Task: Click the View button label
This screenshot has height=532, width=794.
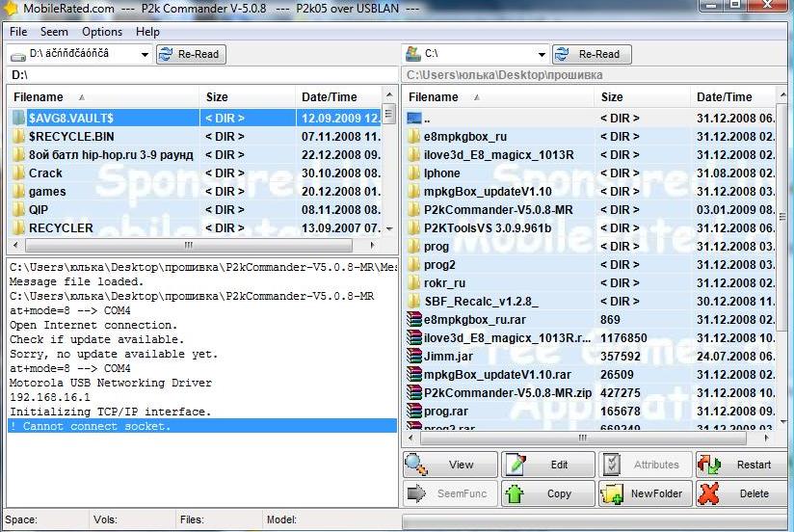Action: tap(461, 465)
